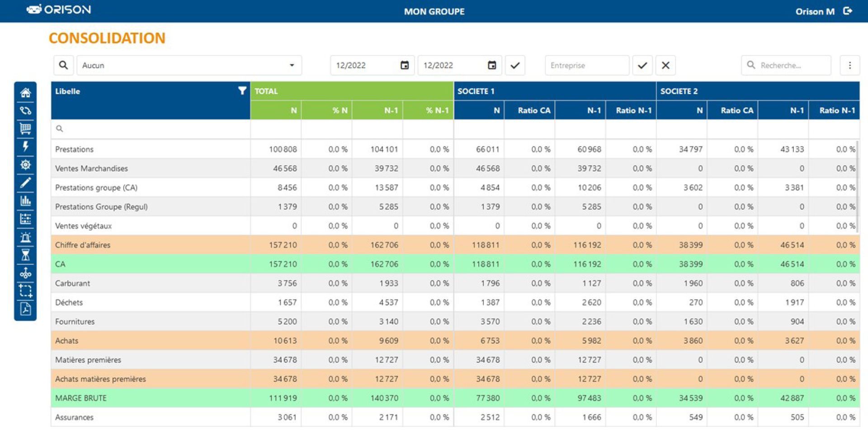Open the home page from sidebar
868x434 pixels.
[x=25, y=93]
